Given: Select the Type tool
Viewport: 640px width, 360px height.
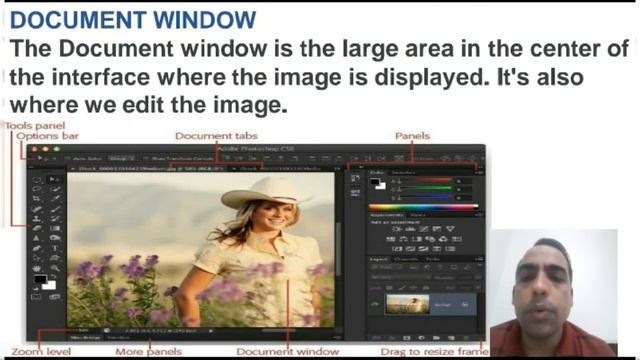Looking at the screenshot, I should coord(54,248).
